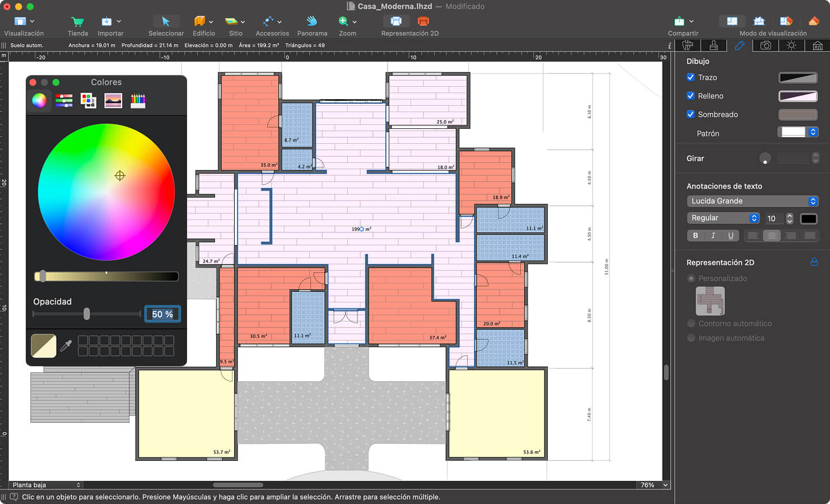The height and width of the screenshot is (504, 830).
Task: Select the color palettes tab in Colores
Action: click(x=88, y=100)
